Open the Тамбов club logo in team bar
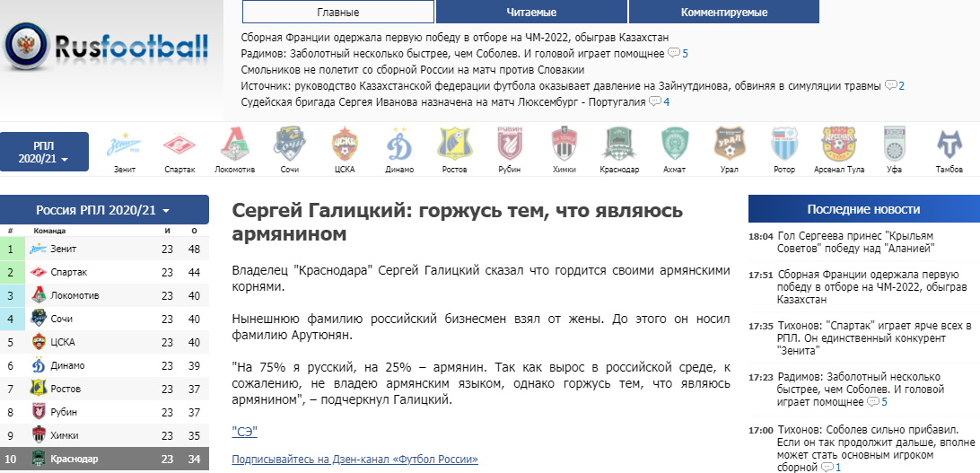 coord(949,145)
